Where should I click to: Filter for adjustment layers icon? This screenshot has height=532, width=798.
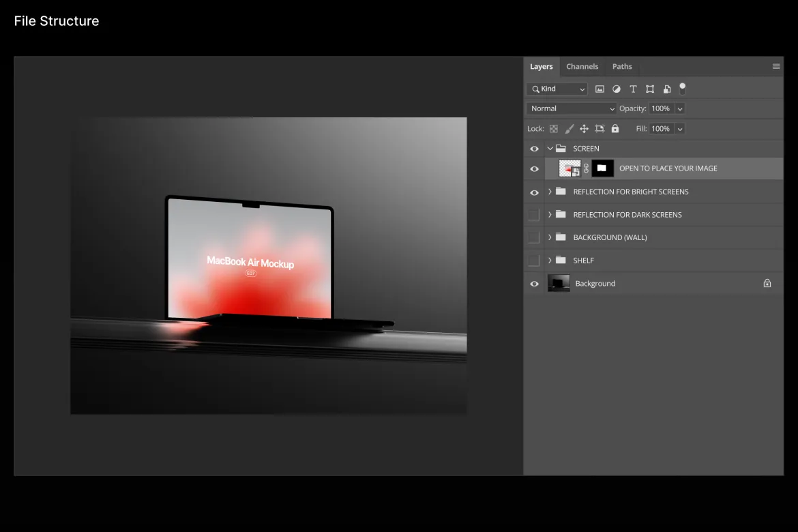(x=617, y=89)
